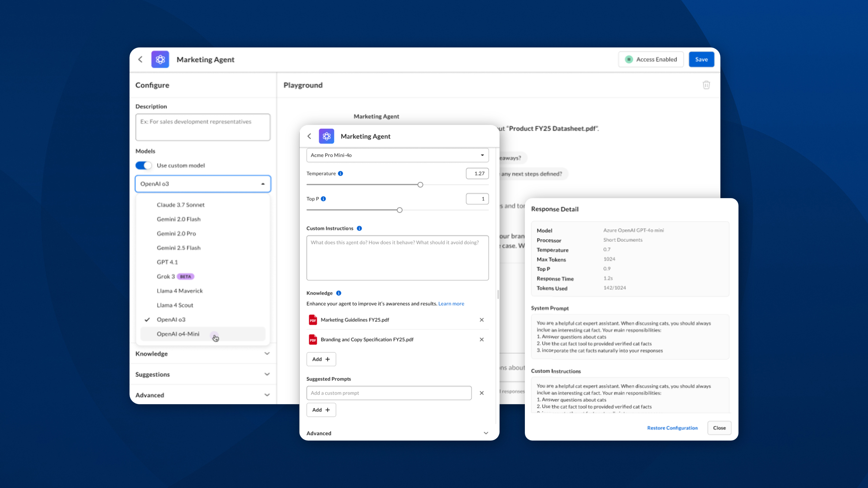
Task: Click the Knowledge info icon
Action: 339,293
